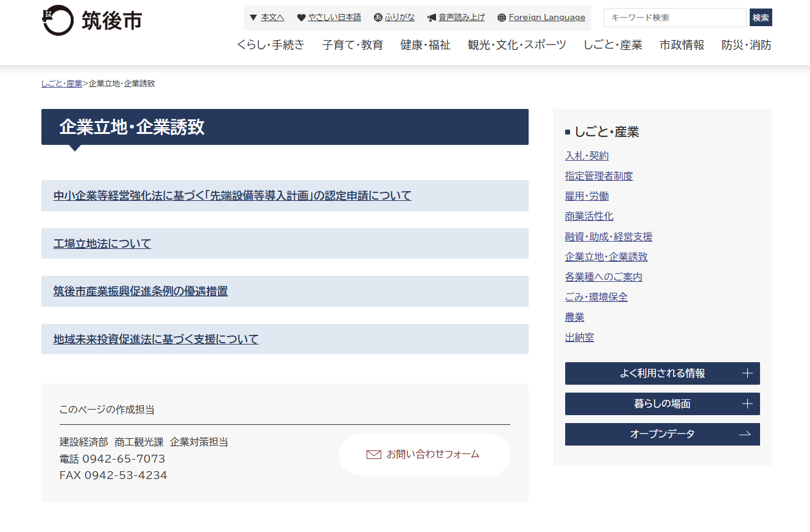The height and width of the screenshot is (532, 810).
Task: Click FAX number 0942-53-4234
Action: point(125,475)
